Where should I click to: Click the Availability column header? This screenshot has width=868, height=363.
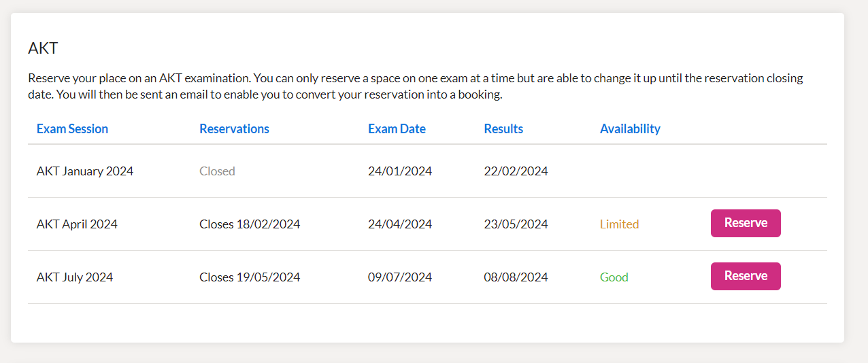630,129
